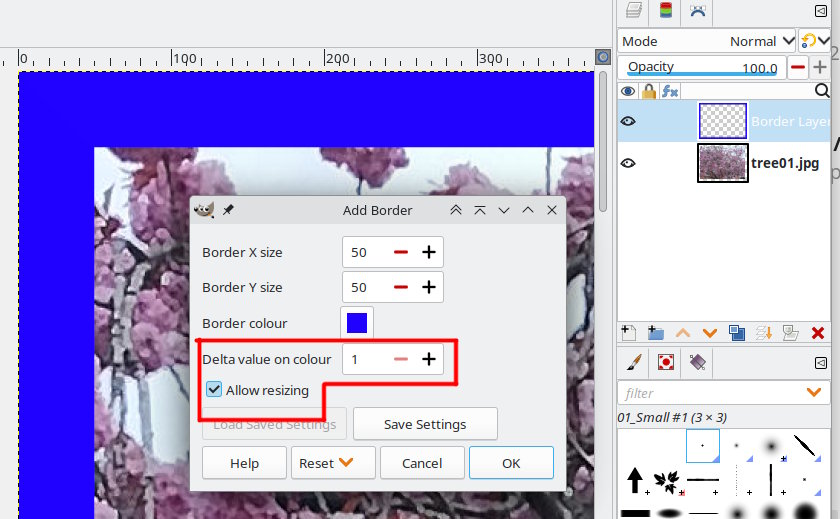
Task: Create a new layer group
Action: pos(655,333)
